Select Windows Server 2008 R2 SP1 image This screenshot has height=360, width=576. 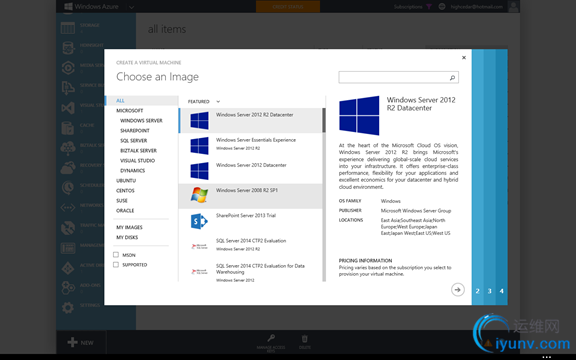(x=251, y=196)
